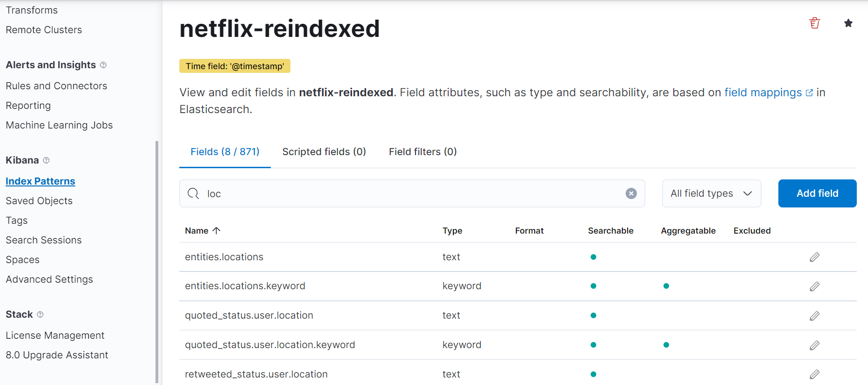Click the Add field button
The width and height of the screenshot is (868, 385).
817,193
